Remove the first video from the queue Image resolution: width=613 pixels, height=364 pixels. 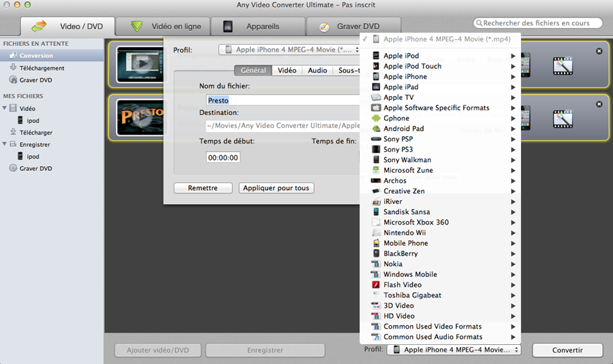pyautogui.click(x=599, y=51)
